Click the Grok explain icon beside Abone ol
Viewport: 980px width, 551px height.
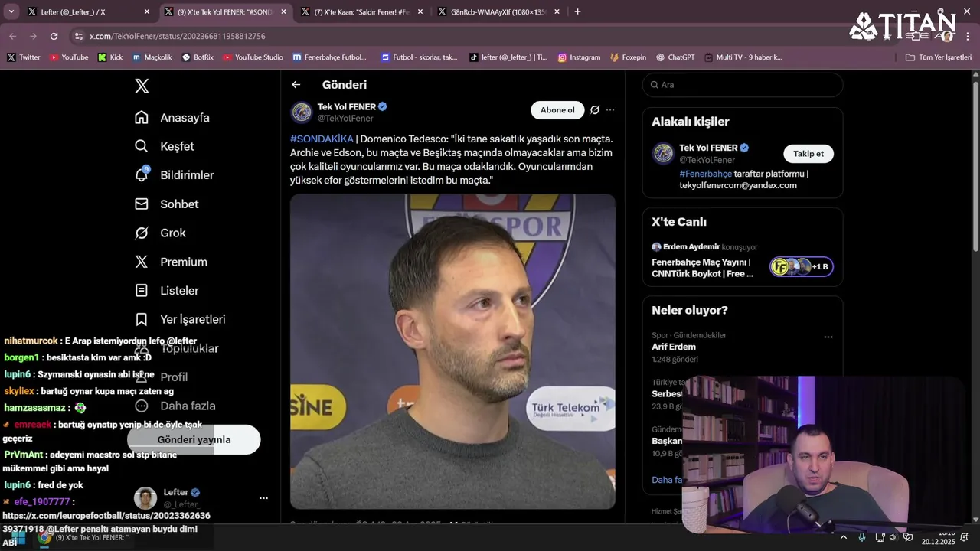pos(595,110)
